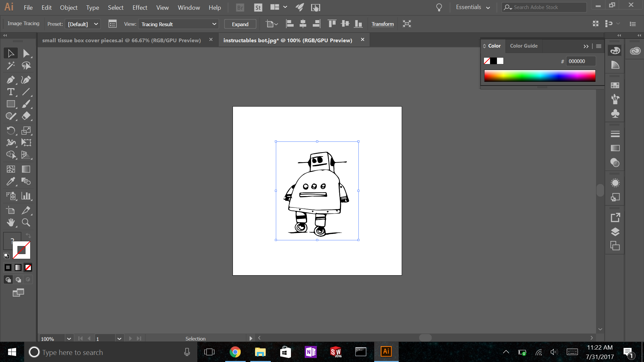Open the Window menu
Image resolution: width=644 pixels, height=362 pixels.
189,7
